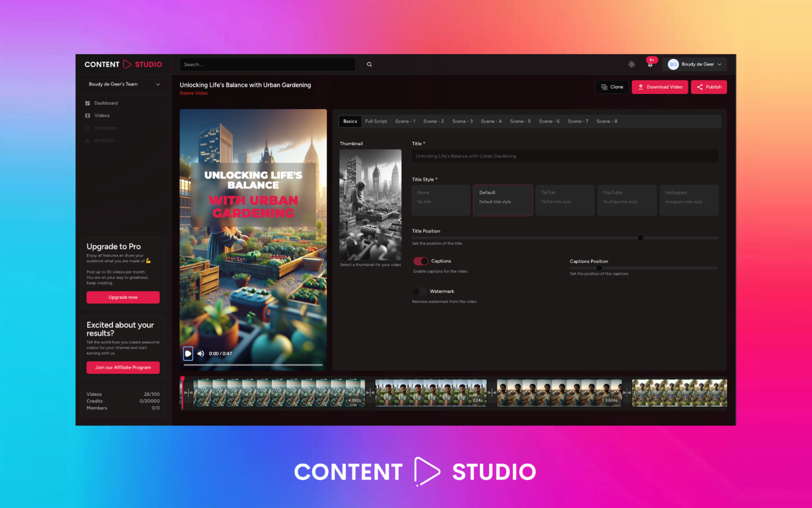Click the transition icon before the 4.992s clip
This screenshot has height=508, width=812.
188,393
